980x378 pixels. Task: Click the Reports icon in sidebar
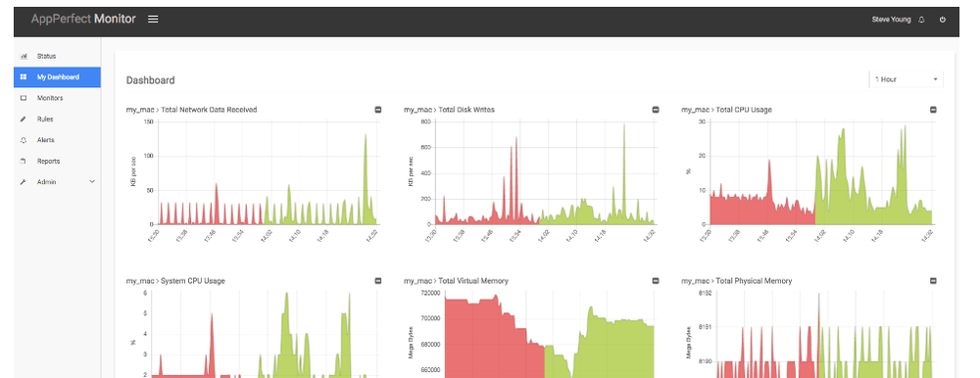tap(24, 162)
